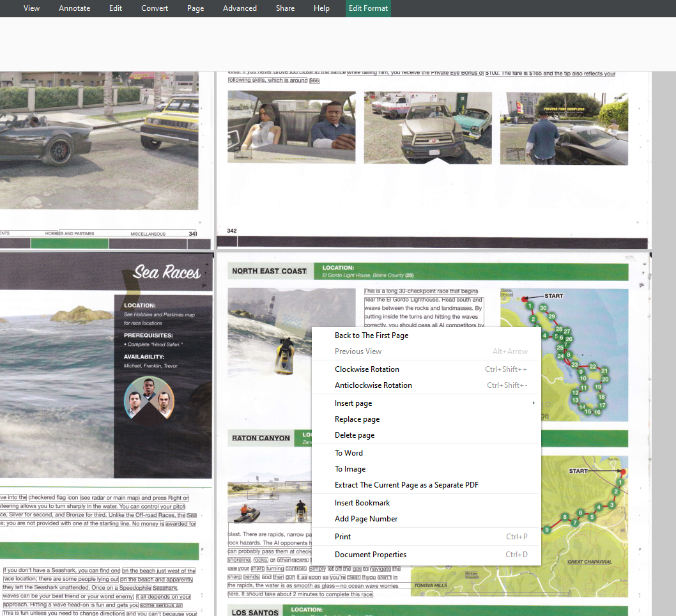Click the "PREREQUISITES:" label
The width and height of the screenshot is (676, 616).
tap(148, 335)
